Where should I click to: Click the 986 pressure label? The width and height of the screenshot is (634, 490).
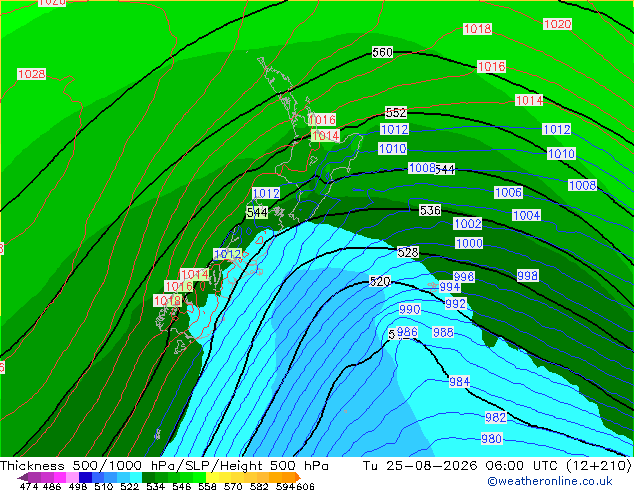(x=407, y=332)
